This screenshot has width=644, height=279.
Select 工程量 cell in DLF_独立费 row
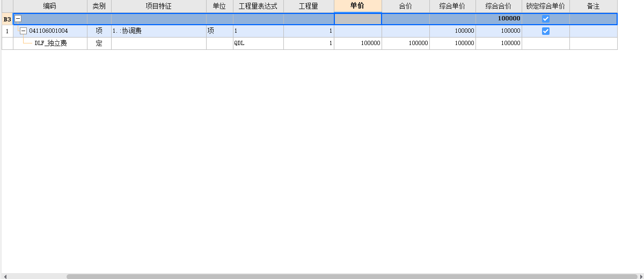point(309,43)
